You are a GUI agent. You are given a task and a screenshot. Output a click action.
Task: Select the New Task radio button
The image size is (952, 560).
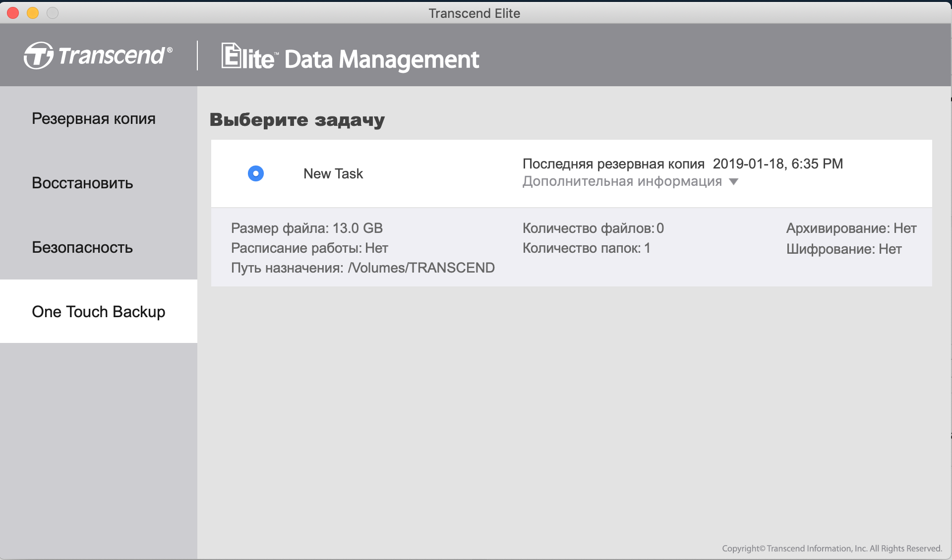pos(256,173)
